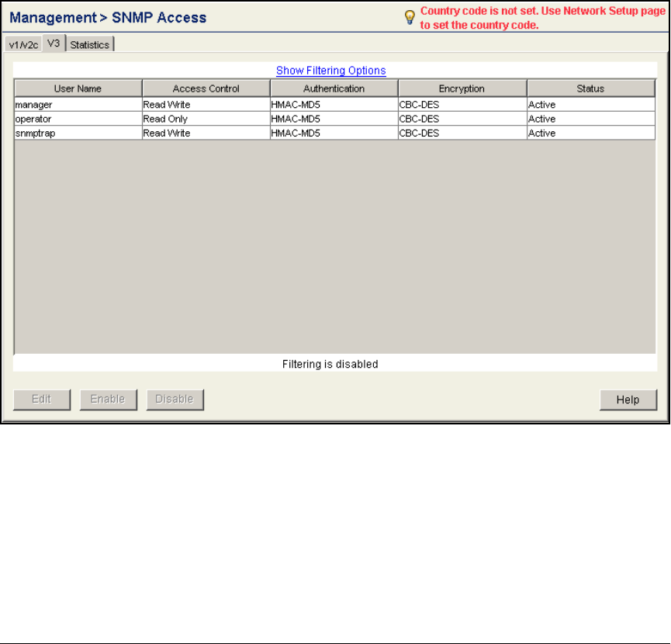Select the operator user row

334,119
